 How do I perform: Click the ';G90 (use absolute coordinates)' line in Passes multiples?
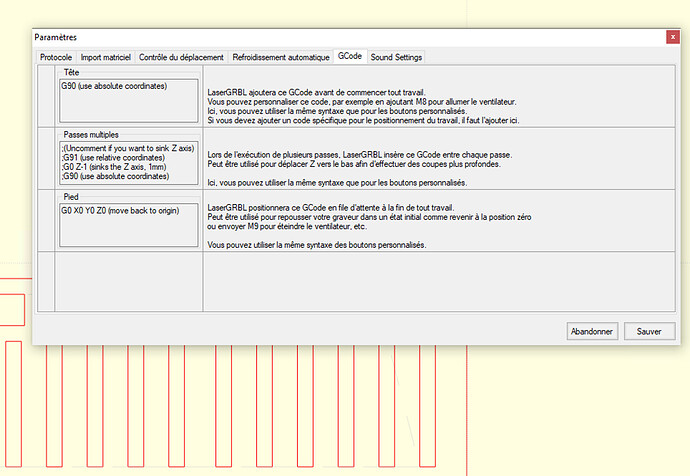click(115, 176)
